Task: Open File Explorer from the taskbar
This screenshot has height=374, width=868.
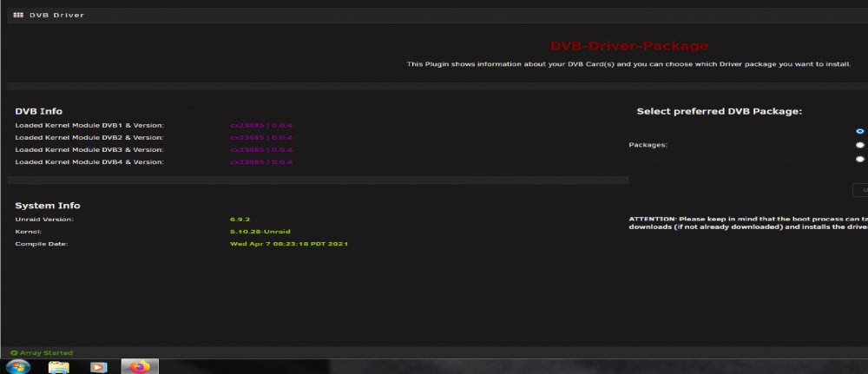Action: click(x=59, y=367)
